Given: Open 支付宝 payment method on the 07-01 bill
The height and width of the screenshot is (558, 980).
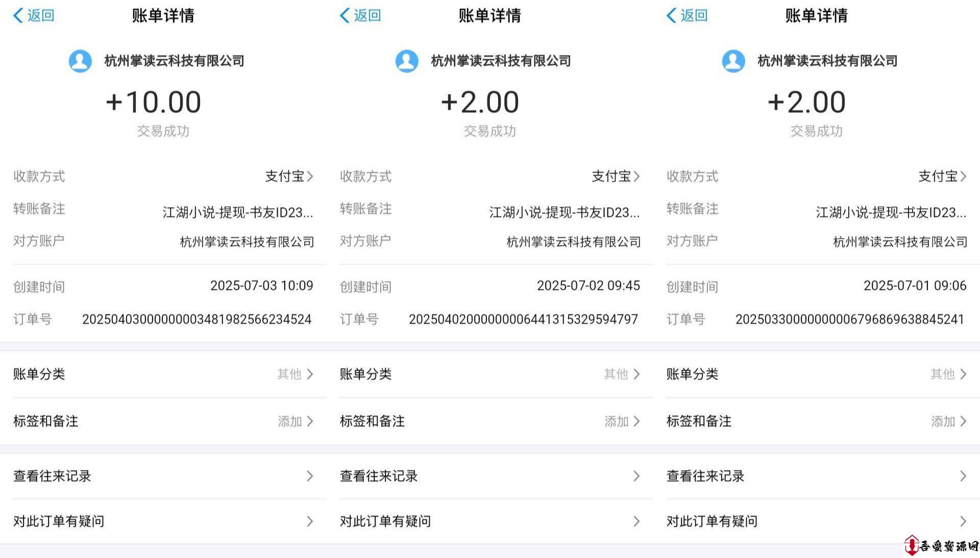Looking at the screenshot, I should click(942, 176).
